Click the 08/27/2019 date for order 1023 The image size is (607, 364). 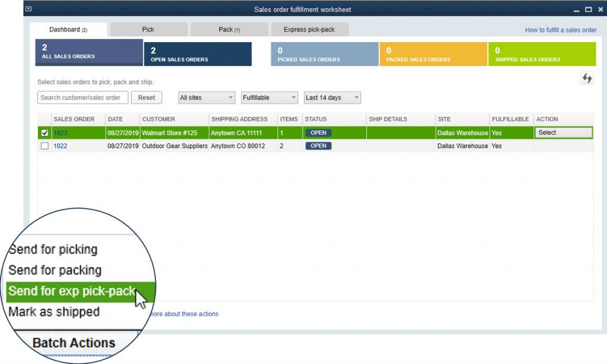coord(123,133)
